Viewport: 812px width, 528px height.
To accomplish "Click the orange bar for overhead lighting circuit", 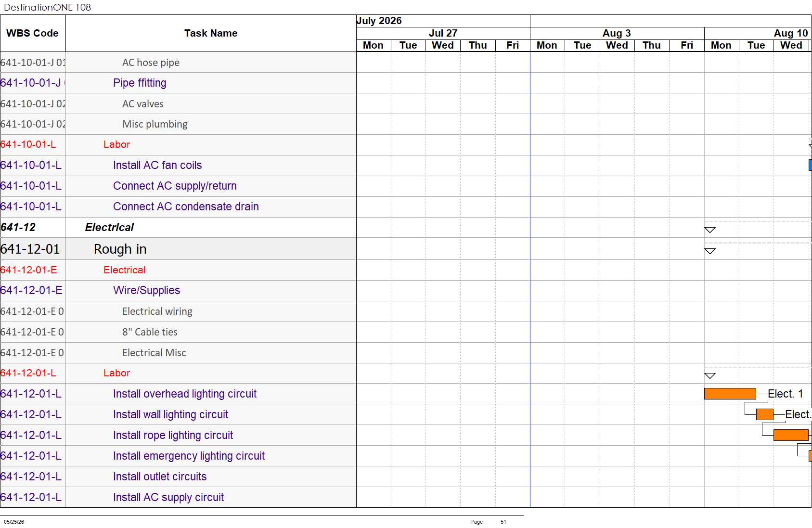I will point(730,394).
